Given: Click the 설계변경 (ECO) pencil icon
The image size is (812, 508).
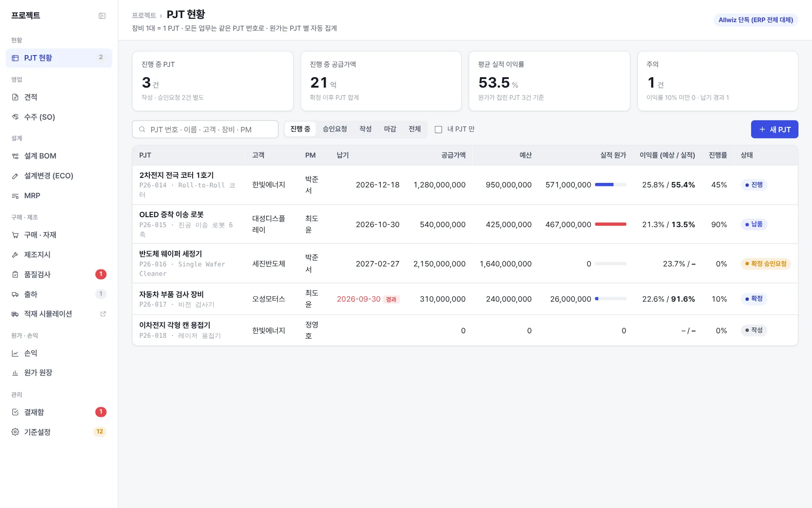Looking at the screenshot, I should coord(15,176).
